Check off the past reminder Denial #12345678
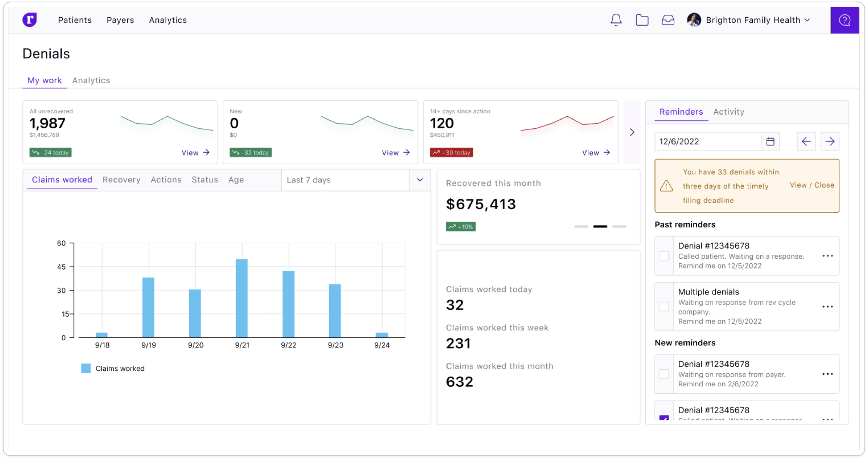 tap(665, 256)
